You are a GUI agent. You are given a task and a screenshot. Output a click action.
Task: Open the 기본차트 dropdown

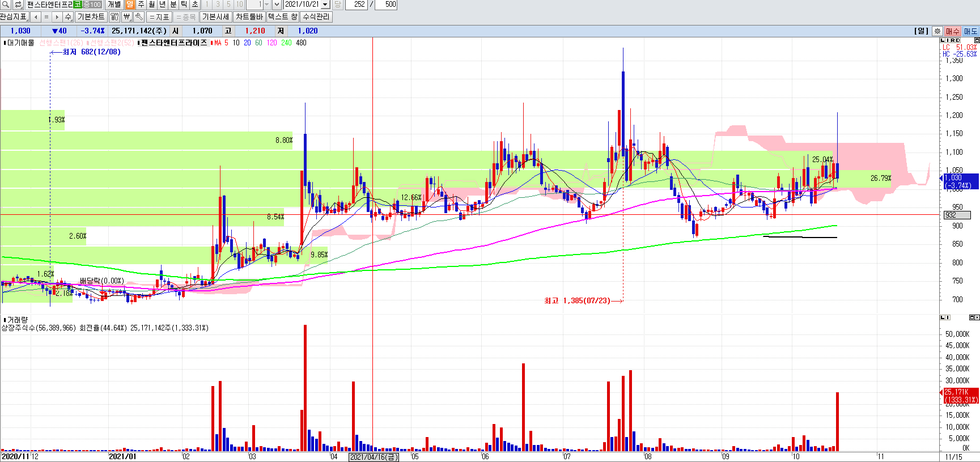tap(91, 17)
